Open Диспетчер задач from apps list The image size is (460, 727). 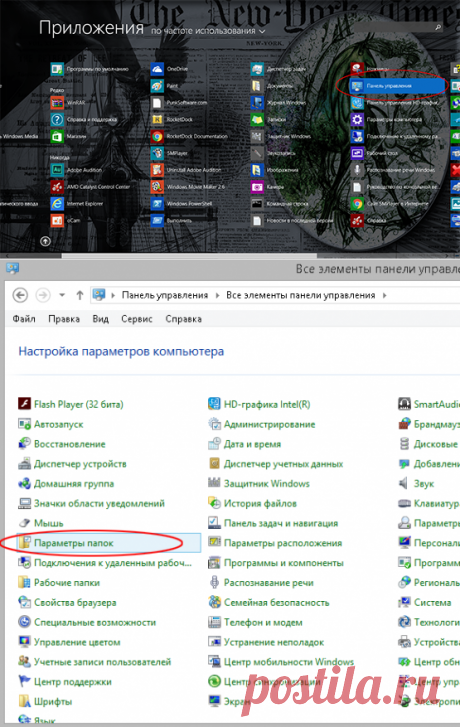[278, 69]
